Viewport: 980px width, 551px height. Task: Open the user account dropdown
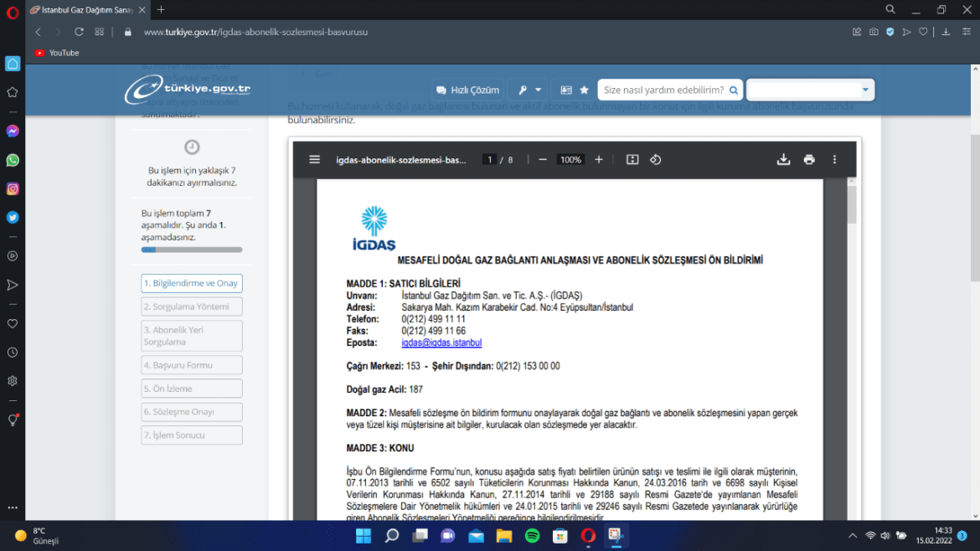click(810, 90)
